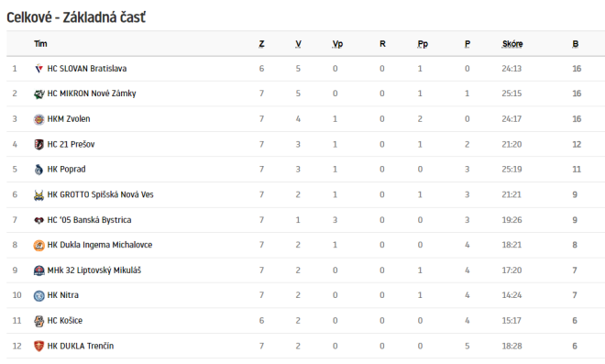Click the Vp column header
The height and width of the screenshot is (364, 605).
337,44
